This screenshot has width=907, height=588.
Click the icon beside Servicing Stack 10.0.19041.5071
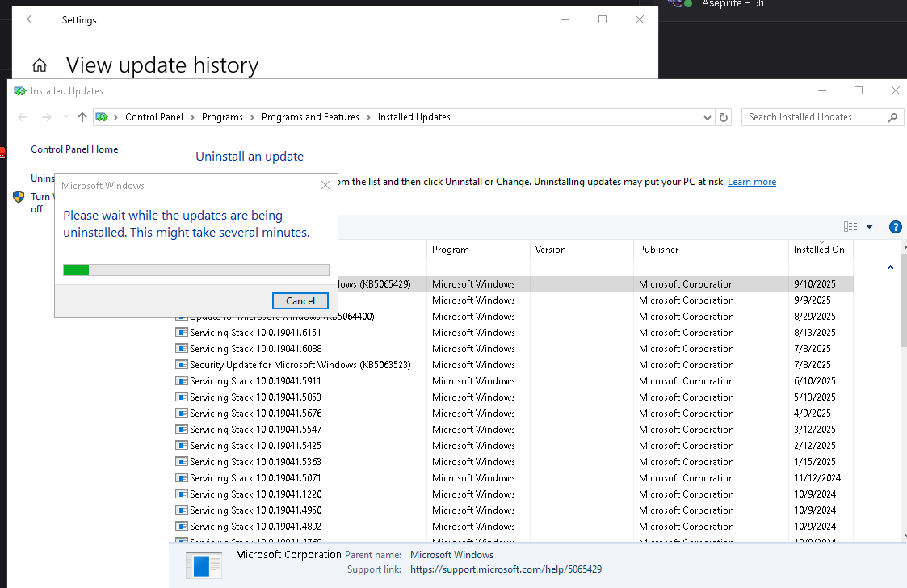182,478
